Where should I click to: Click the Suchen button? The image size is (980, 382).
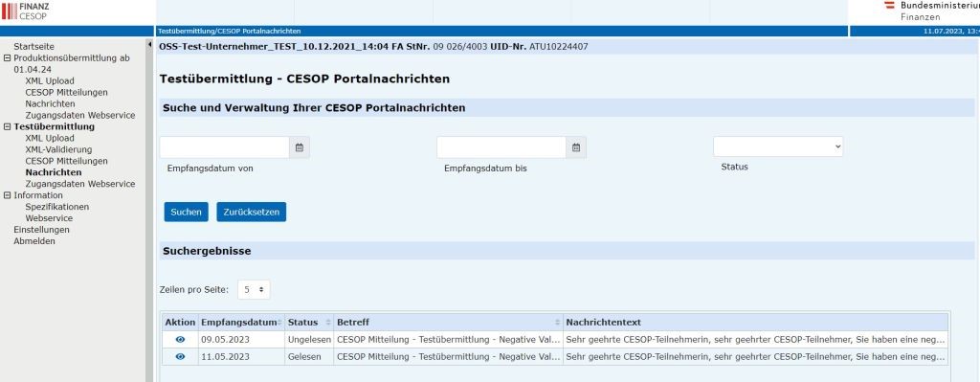point(187,212)
